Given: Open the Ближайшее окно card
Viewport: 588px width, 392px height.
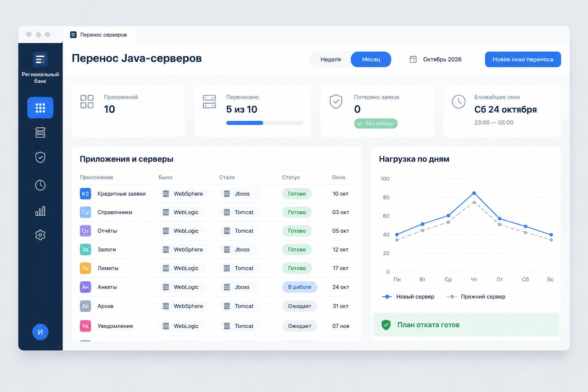Looking at the screenshot, I should click(502, 111).
